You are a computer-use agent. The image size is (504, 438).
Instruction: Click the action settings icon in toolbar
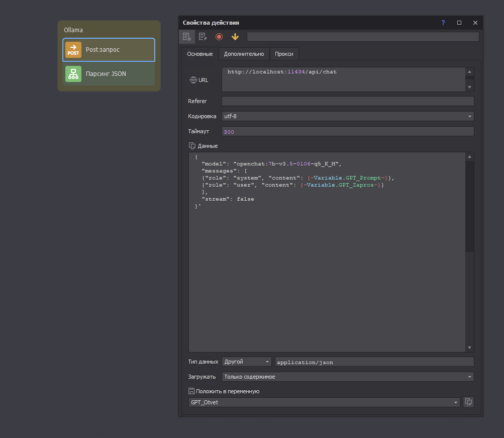coord(186,37)
